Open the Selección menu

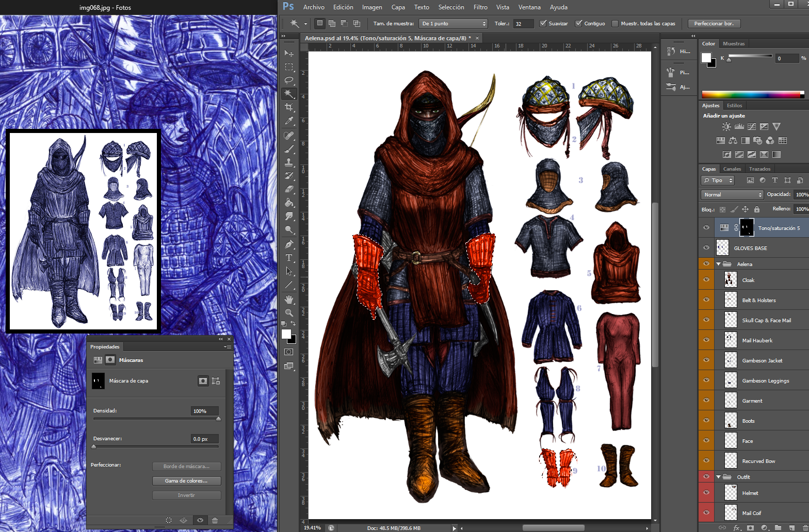click(x=451, y=7)
